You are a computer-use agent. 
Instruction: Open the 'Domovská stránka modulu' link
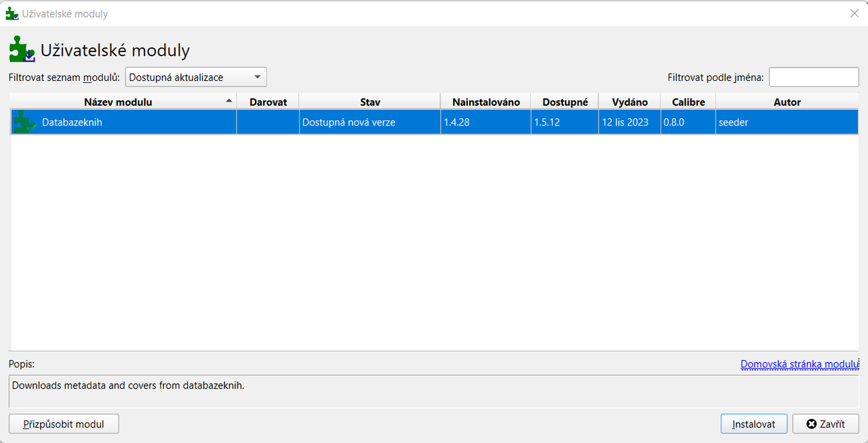click(800, 364)
